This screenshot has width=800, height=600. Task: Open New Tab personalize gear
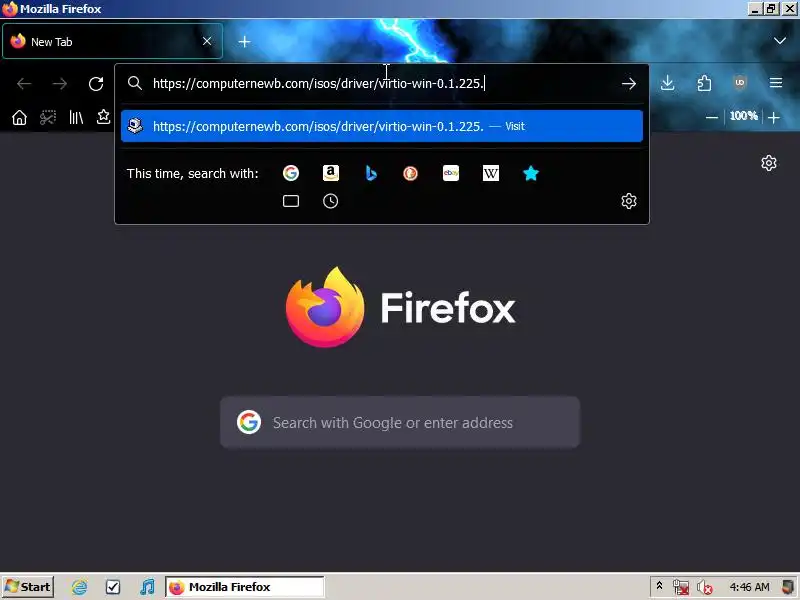pyautogui.click(x=769, y=163)
